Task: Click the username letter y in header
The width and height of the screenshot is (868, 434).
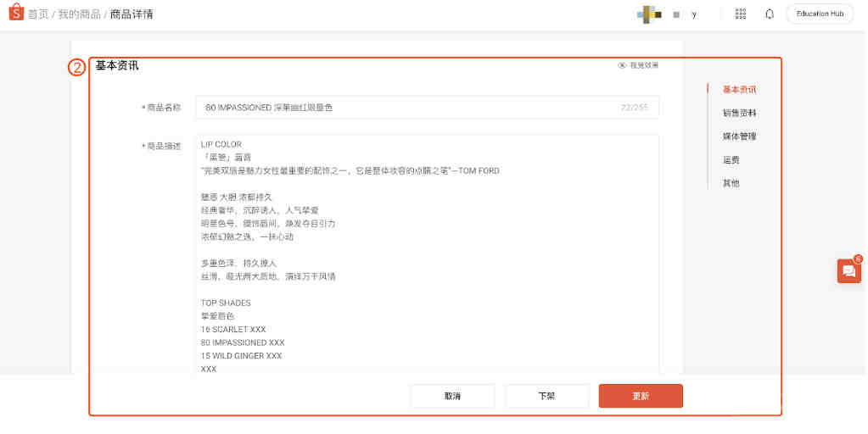Action: (694, 15)
